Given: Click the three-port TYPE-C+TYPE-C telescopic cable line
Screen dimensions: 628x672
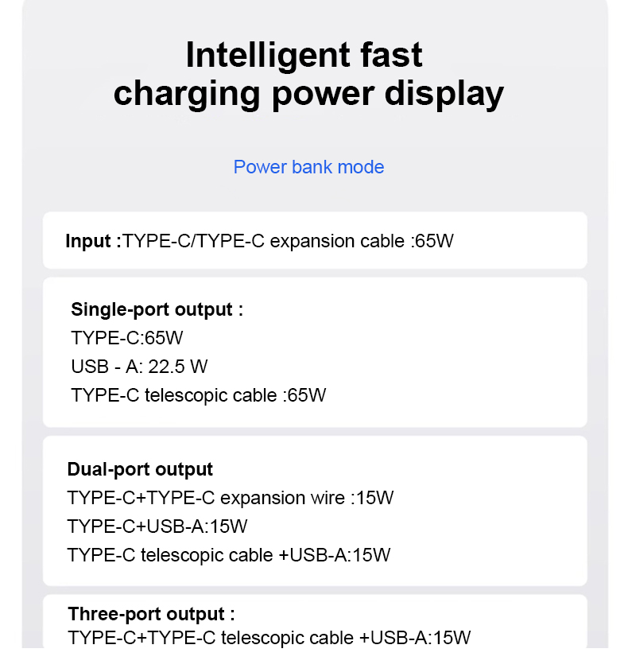Looking at the screenshot, I should pyautogui.click(x=269, y=638).
